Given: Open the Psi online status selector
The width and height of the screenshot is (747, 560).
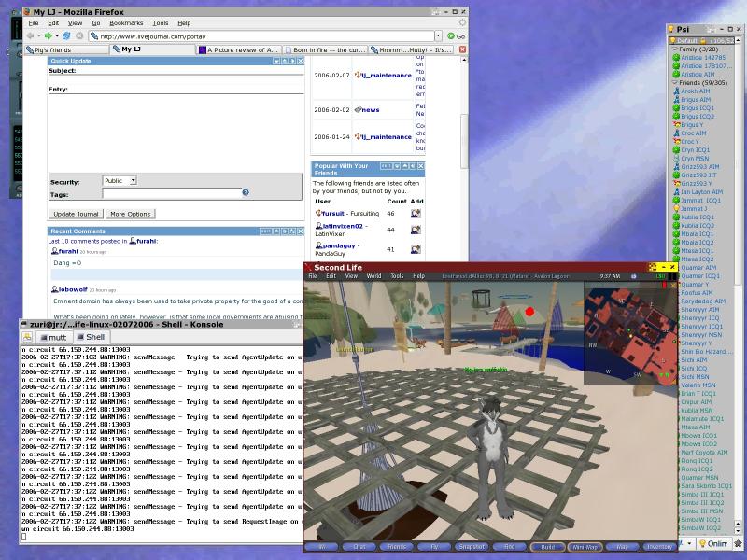Looking at the screenshot, I should pos(714,543).
